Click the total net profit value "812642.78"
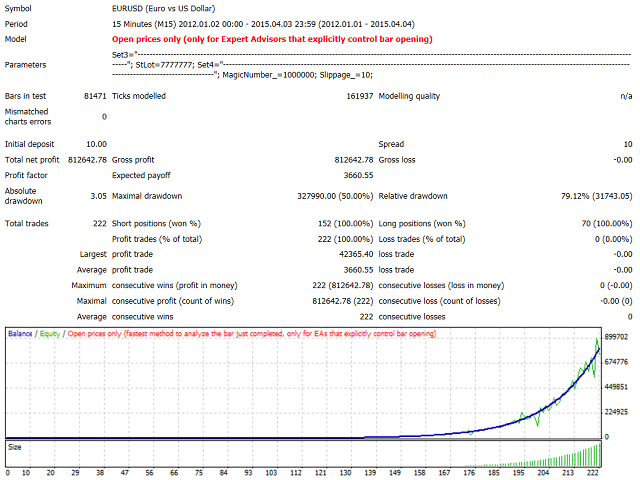This screenshot has width=640, height=480. point(87,160)
